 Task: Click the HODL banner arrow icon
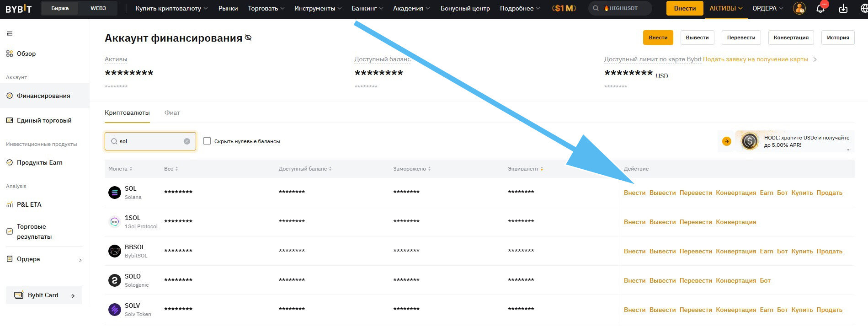[x=727, y=141]
